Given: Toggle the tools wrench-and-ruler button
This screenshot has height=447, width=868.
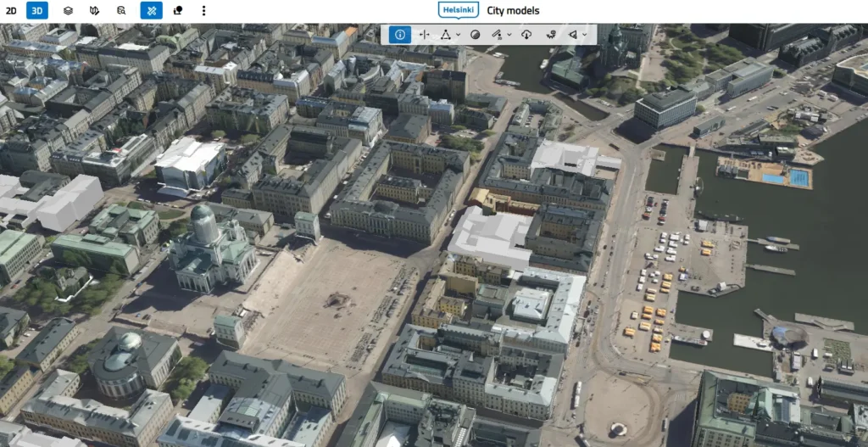Looking at the screenshot, I should tap(151, 10).
